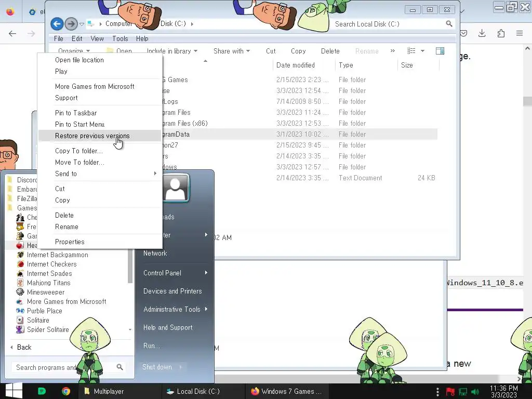
Task: Open the Send to submenu
Action: [100, 174]
